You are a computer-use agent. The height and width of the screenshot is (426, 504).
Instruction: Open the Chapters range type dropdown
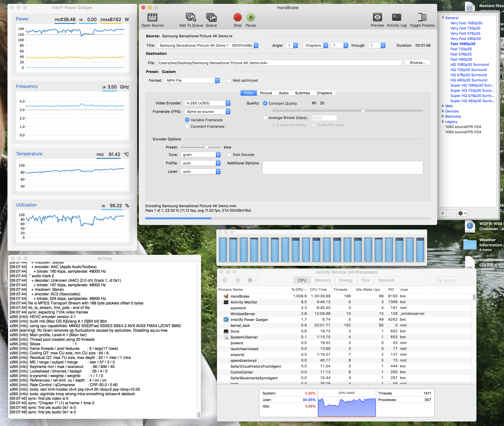pyautogui.click(x=315, y=45)
